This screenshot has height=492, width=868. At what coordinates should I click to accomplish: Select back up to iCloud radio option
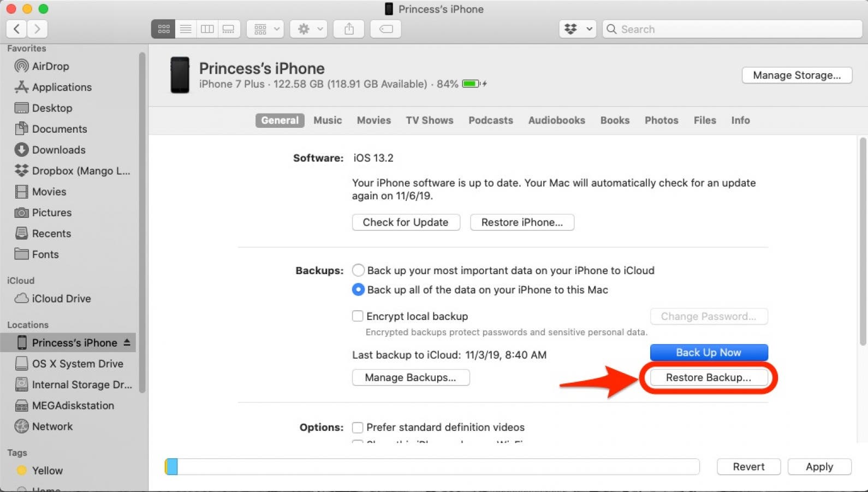[358, 270]
